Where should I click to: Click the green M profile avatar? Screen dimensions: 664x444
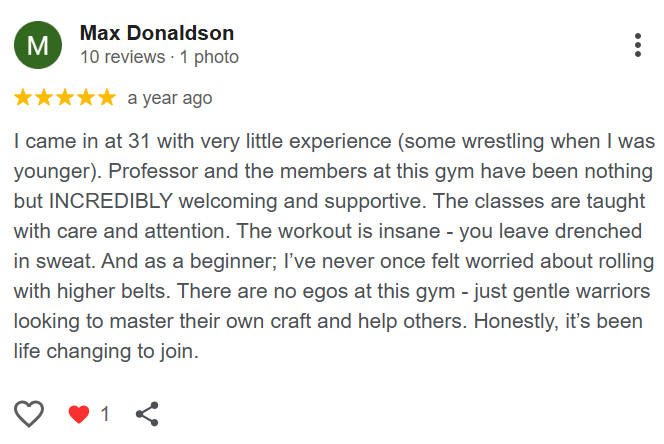37,45
